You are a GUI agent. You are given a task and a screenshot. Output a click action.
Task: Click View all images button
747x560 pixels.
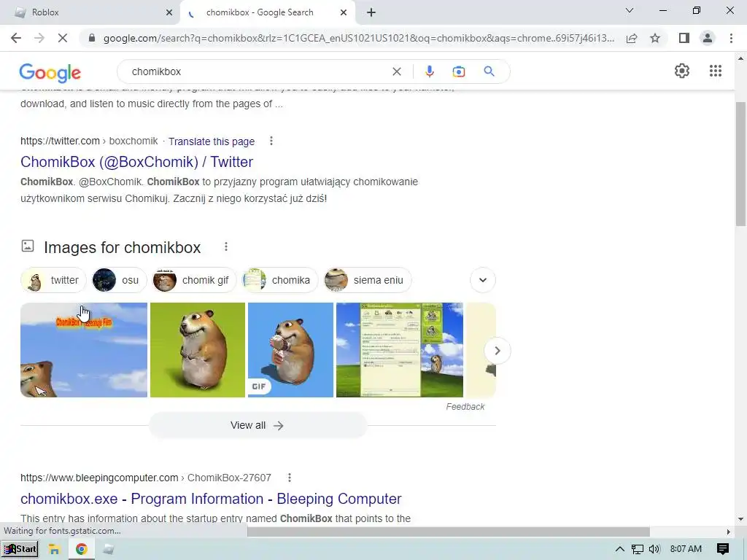[258, 425]
